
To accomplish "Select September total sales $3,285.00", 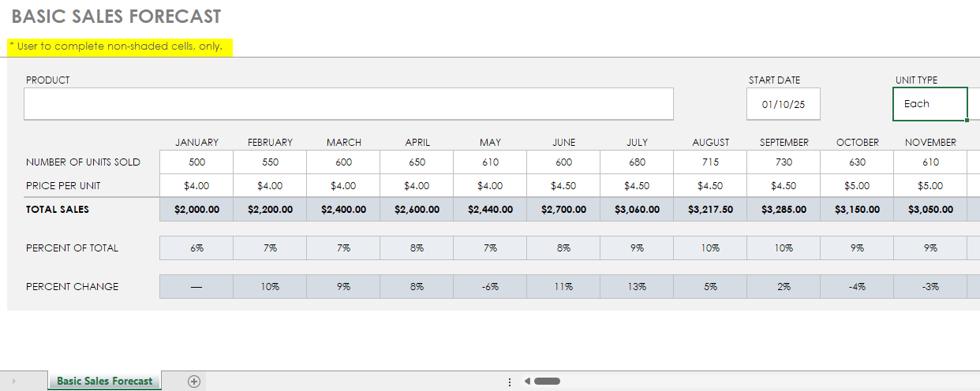I will 784,210.
